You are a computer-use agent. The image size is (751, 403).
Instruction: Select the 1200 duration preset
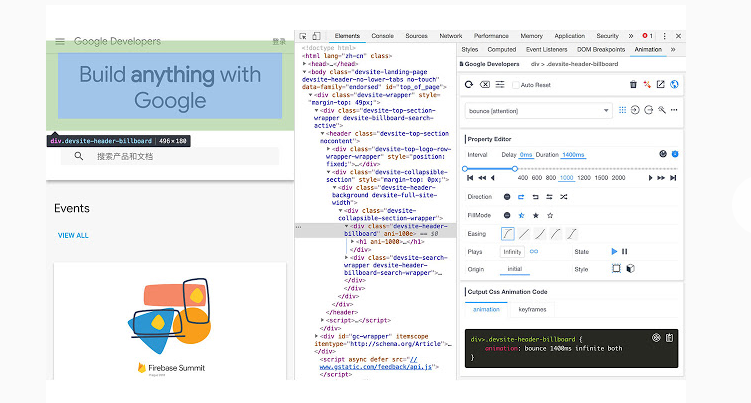coord(584,178)
